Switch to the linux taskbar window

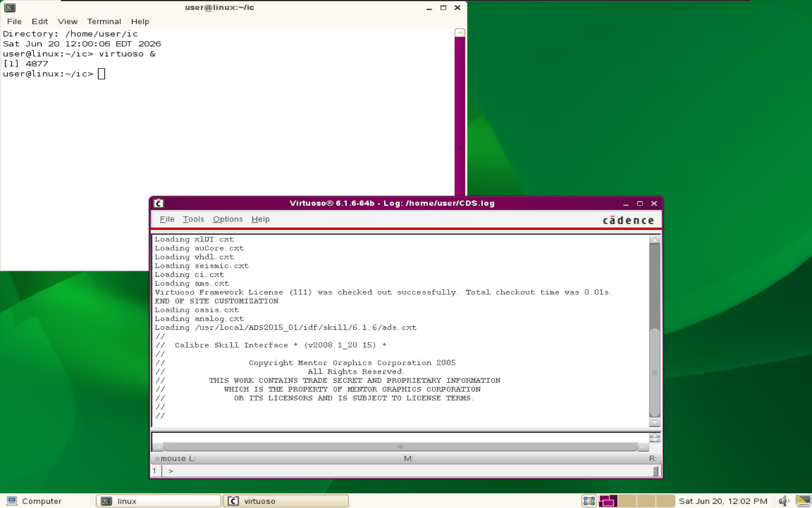(x=159, y=501)
